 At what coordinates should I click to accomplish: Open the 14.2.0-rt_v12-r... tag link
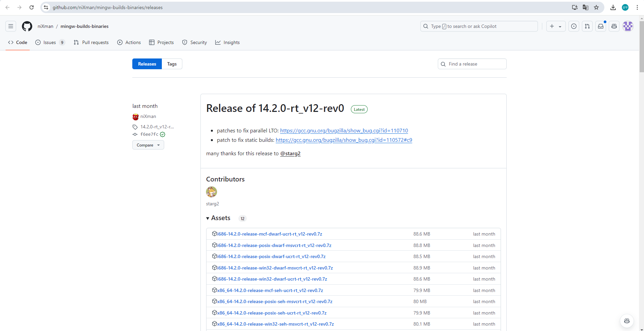point(157,127)
